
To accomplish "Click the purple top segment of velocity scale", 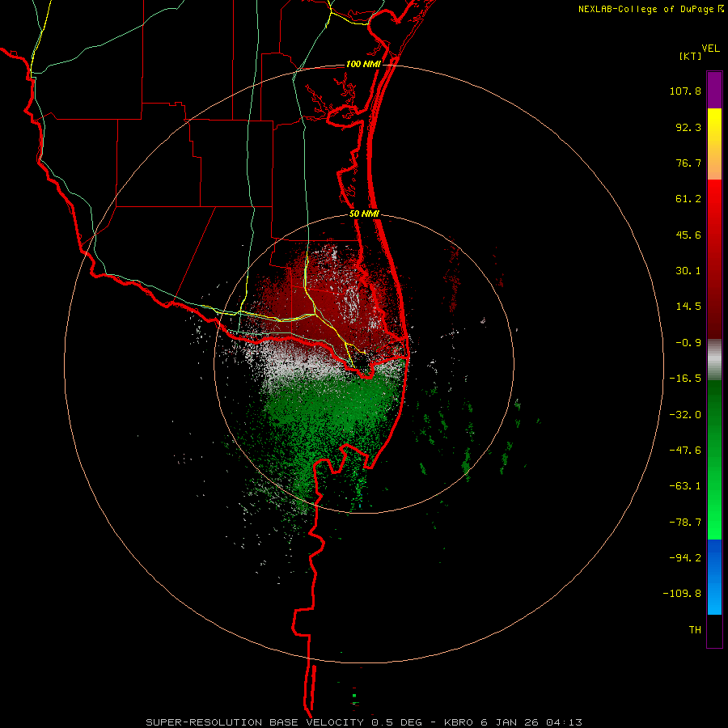I will coord(714,90).
